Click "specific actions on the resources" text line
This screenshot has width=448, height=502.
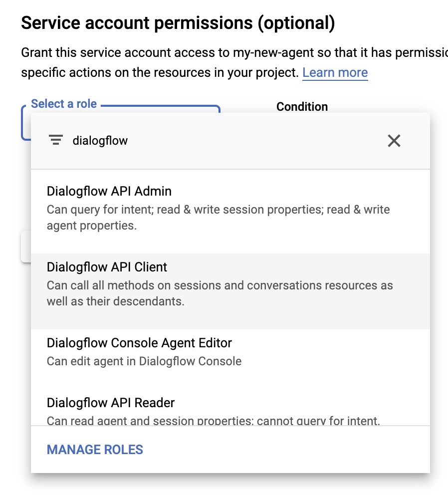(160, 73)
